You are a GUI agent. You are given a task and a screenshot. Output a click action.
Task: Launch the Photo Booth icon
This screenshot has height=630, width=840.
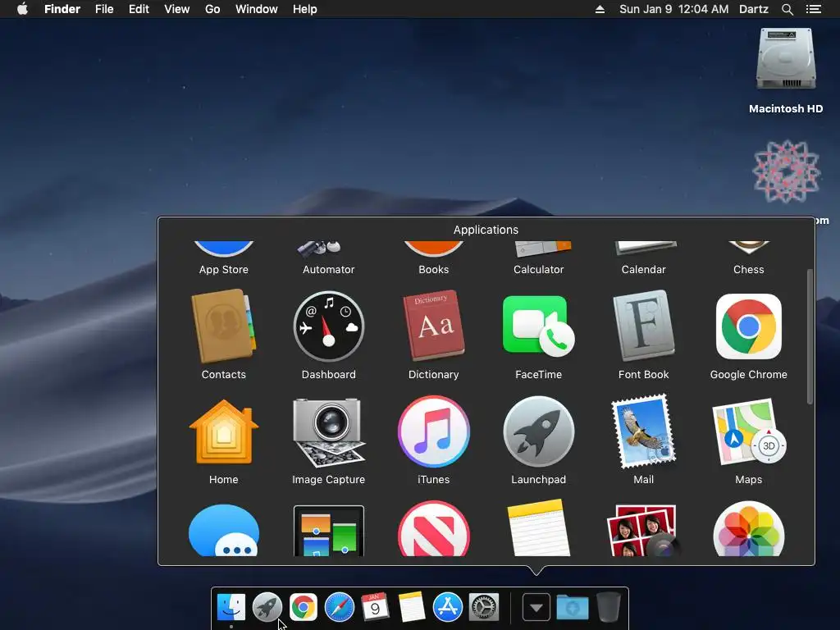point(643,531)
